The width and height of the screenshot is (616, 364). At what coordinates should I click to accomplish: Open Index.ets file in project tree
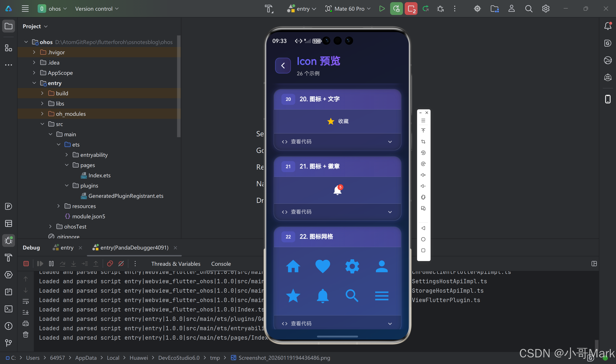[99, 175]
